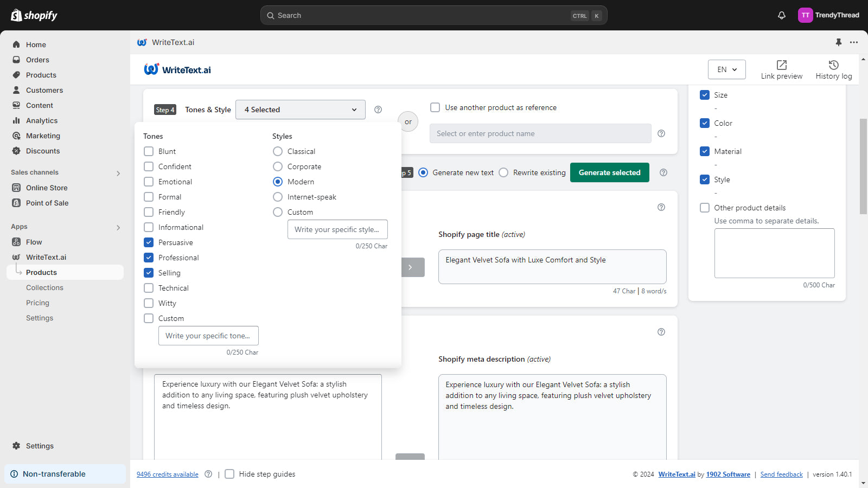Expand the Apps section chevron

point(118,228)
